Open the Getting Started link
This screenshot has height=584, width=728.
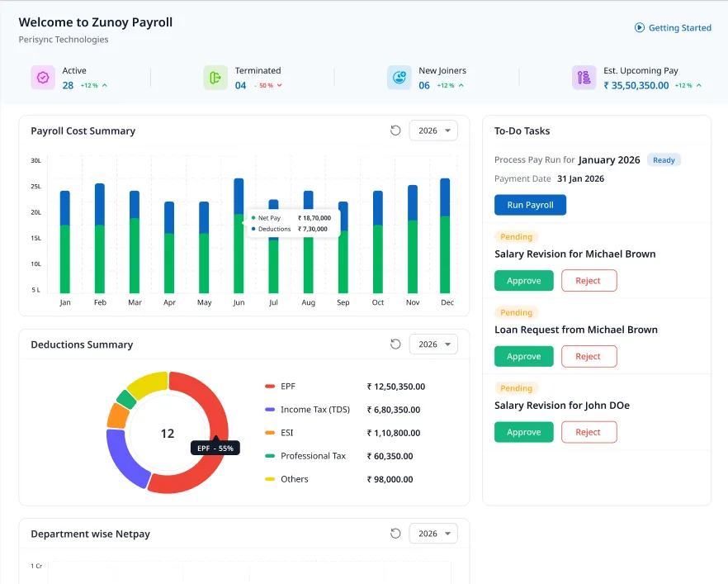coord(673,27)
